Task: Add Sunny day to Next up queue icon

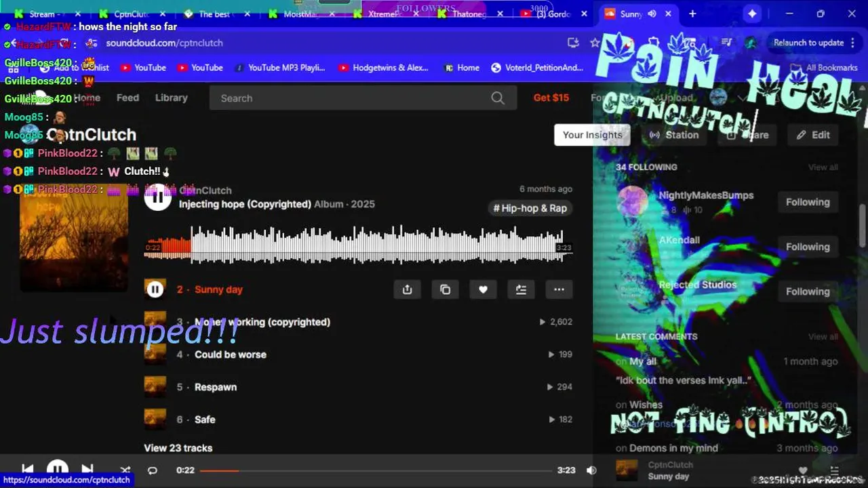Action: [521, 289]
